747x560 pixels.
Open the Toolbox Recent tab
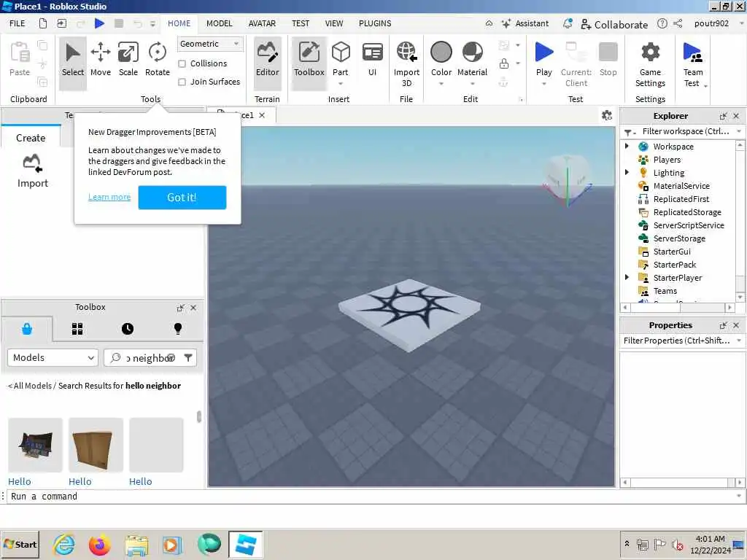coord(127,329)
